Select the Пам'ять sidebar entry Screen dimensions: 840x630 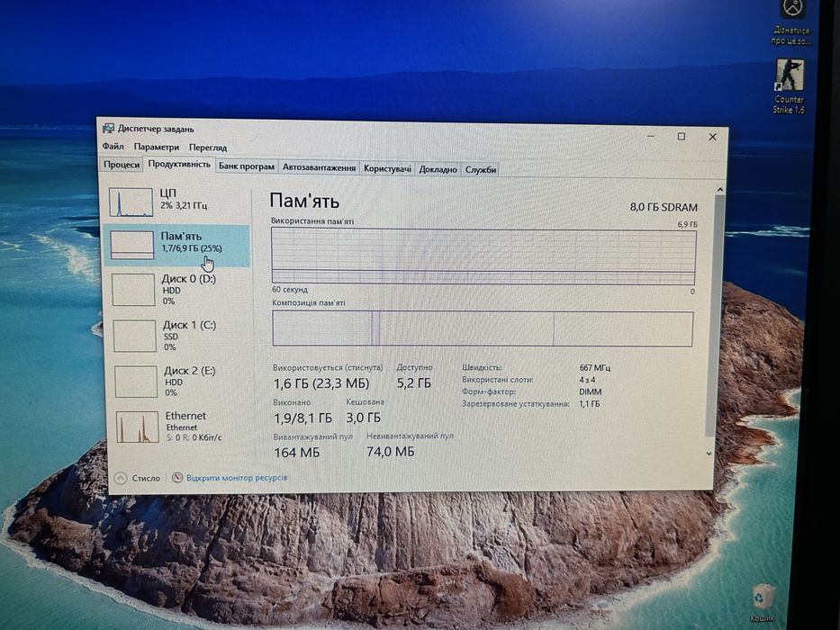tap(176, 246)
